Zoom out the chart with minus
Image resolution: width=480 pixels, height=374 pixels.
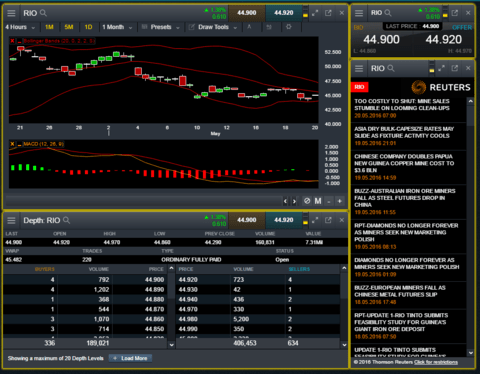click(x=329, y=201)
